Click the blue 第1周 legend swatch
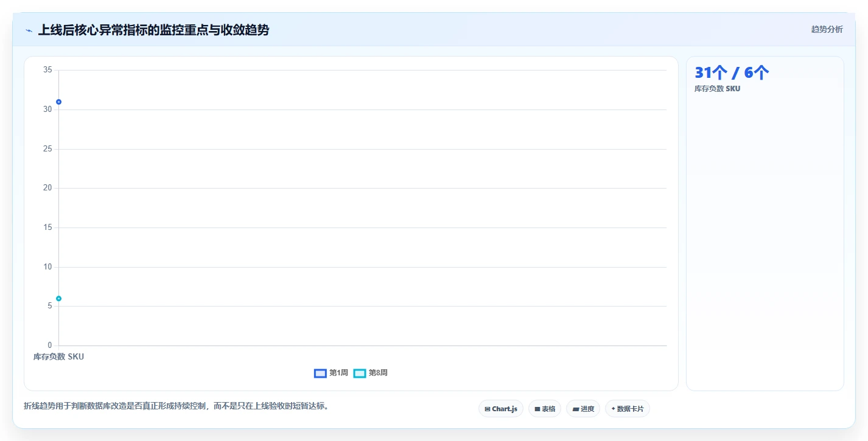This screenshot has width=868, height=441. 320,373
